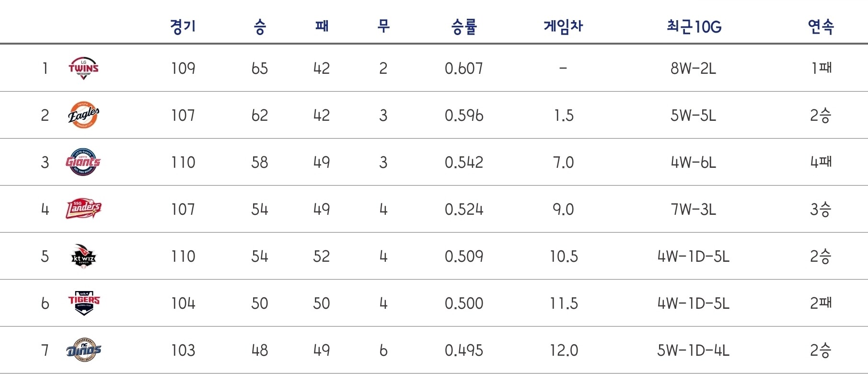Click the KIA Tigers team logo
This screenshot has height=374, width=868.
83,303
